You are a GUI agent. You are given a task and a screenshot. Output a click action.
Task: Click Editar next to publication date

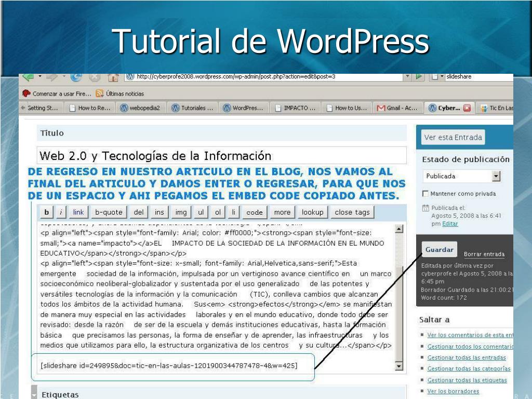[x=450, y=224]
